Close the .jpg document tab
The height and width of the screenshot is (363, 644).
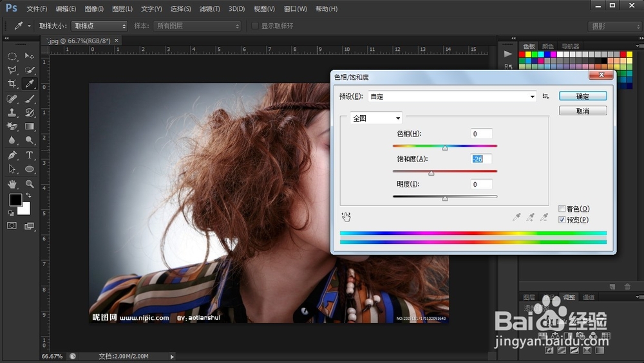click(x=117, y=41)
